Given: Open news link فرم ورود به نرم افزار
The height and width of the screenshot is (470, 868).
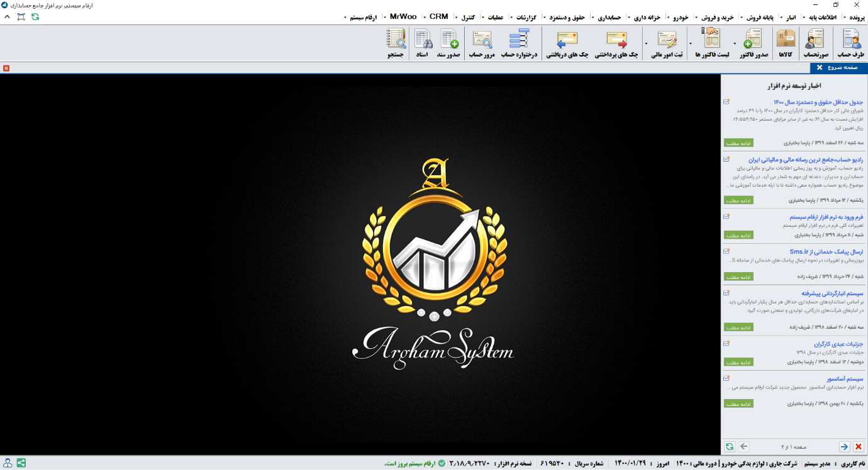Looking at the screenshot, I should pyautogui.click(x=826, y=217).
